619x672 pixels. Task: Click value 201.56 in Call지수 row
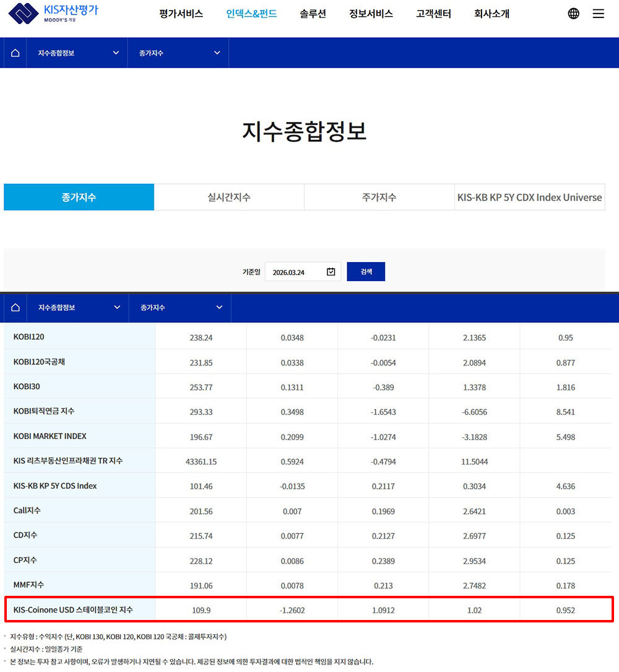point(201,512)
